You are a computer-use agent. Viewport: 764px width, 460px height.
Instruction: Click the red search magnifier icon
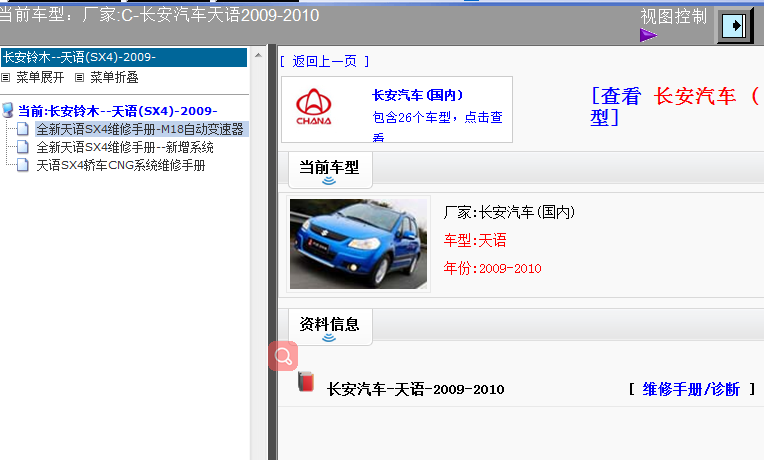click(283, 356)
